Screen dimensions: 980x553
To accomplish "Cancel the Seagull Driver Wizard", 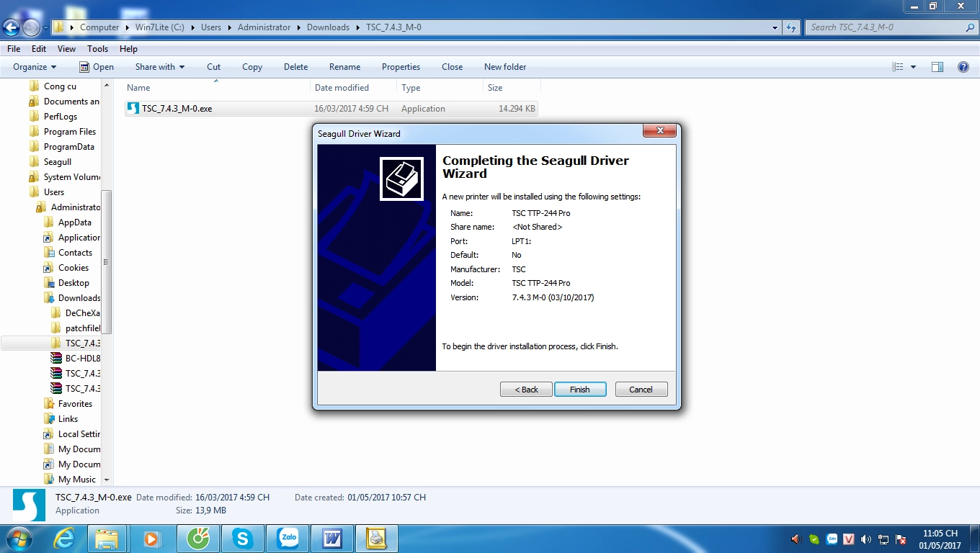I will [x=641, y=389].
